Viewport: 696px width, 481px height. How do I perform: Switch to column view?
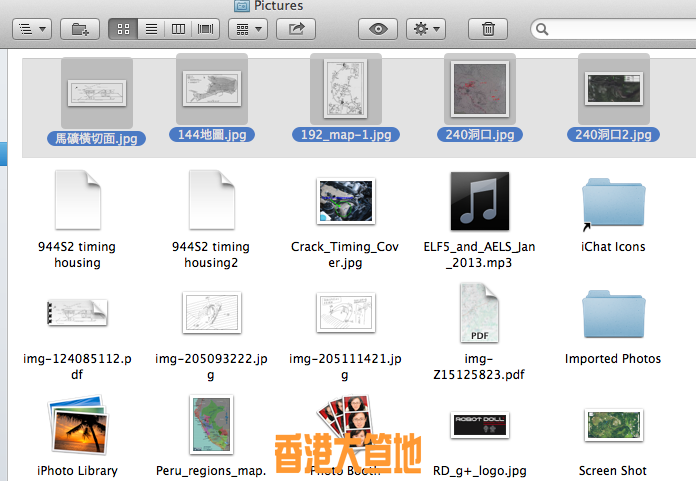tap(178, 29)
